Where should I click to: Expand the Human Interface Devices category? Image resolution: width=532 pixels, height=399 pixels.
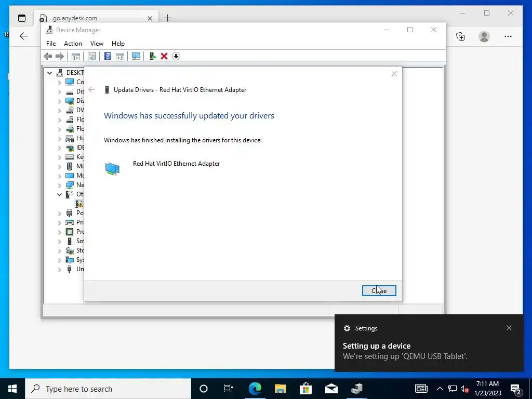(x=59, y=138)
